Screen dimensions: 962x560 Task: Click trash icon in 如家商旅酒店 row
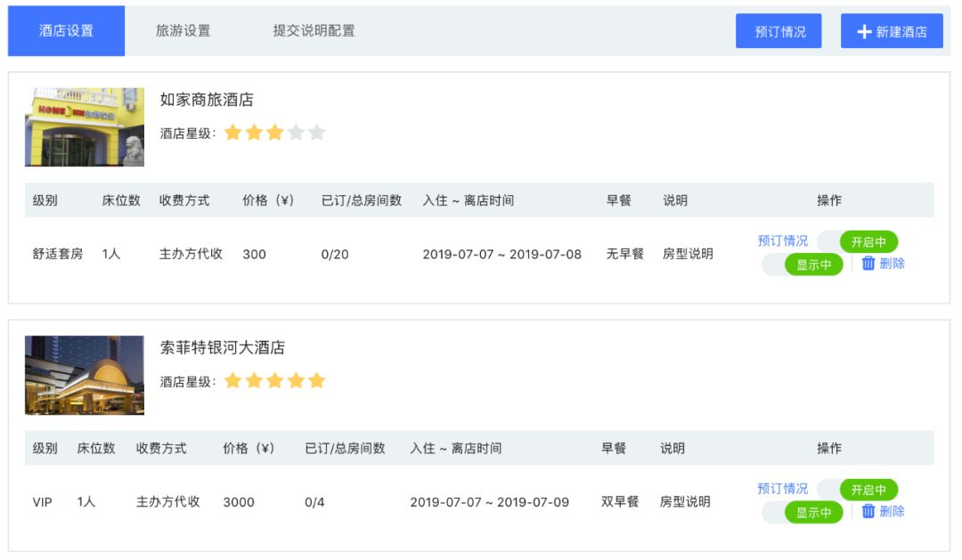(x=868, y=264)
